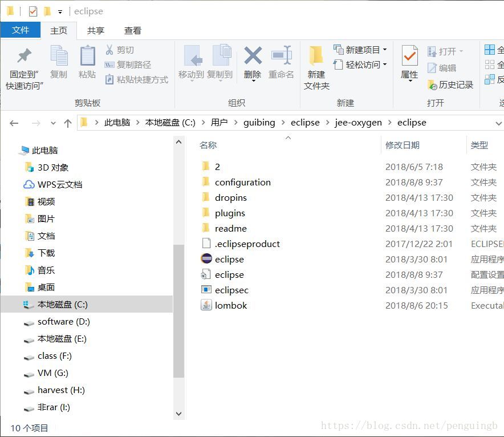Click 本地磁盘 (C:) in the address breadcrumb
The image size is (504, 437).
(170, 123)
